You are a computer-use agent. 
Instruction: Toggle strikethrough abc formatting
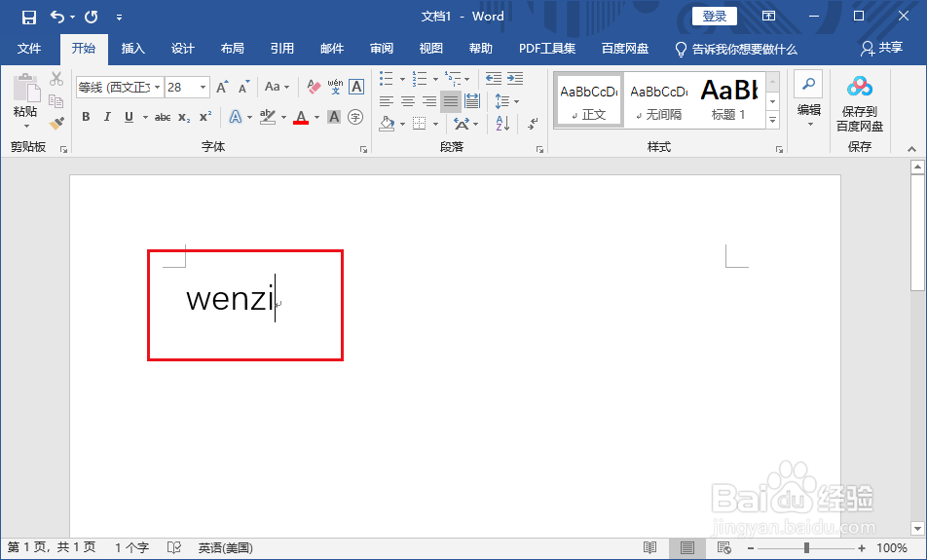(163, 117)
